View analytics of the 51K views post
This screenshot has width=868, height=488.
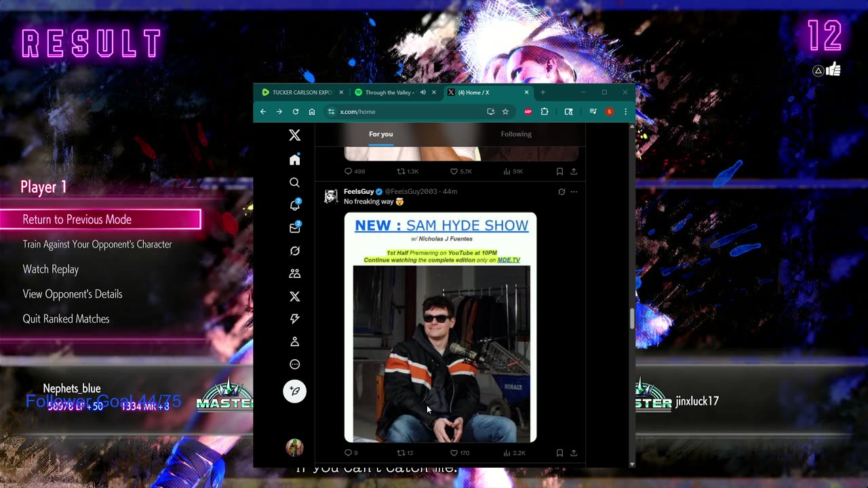[513, 171]
